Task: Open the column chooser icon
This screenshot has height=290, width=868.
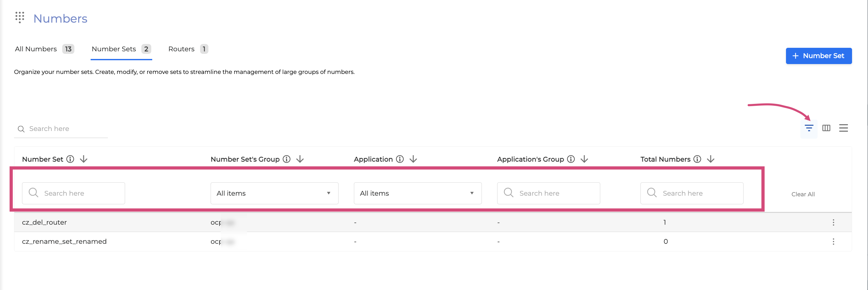Action: tap(826, 128)
